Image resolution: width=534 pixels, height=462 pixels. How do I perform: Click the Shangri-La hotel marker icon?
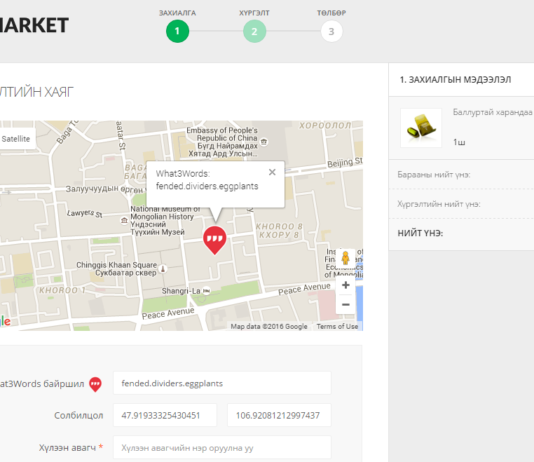pos(206,291)
